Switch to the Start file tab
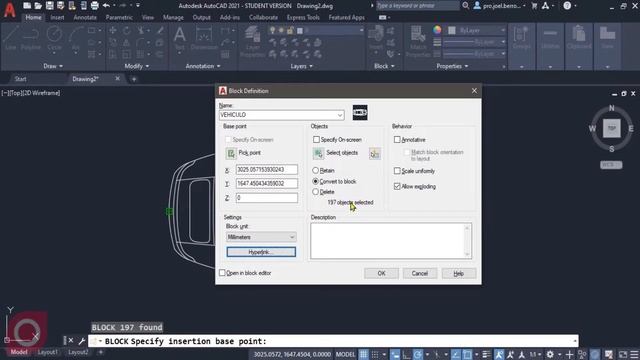640x360 pixels. pos(20,79)
